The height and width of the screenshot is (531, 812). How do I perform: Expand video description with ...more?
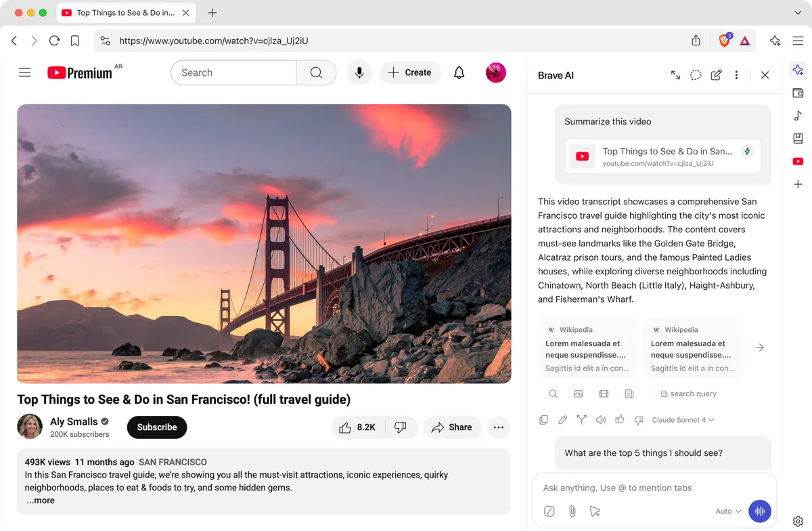[x=41, y=501]
